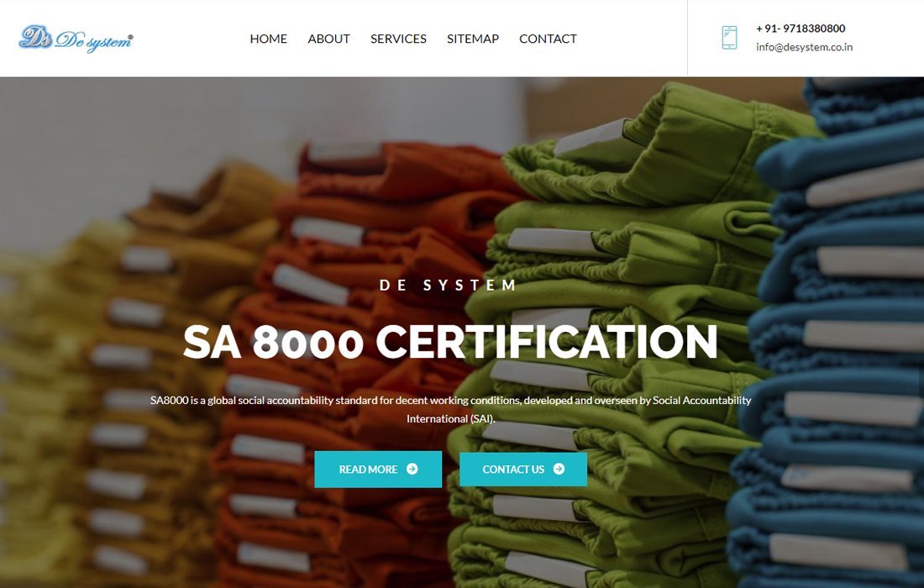The image size is (924, 588).
Task: Click the De System logo
Action: 76,39
